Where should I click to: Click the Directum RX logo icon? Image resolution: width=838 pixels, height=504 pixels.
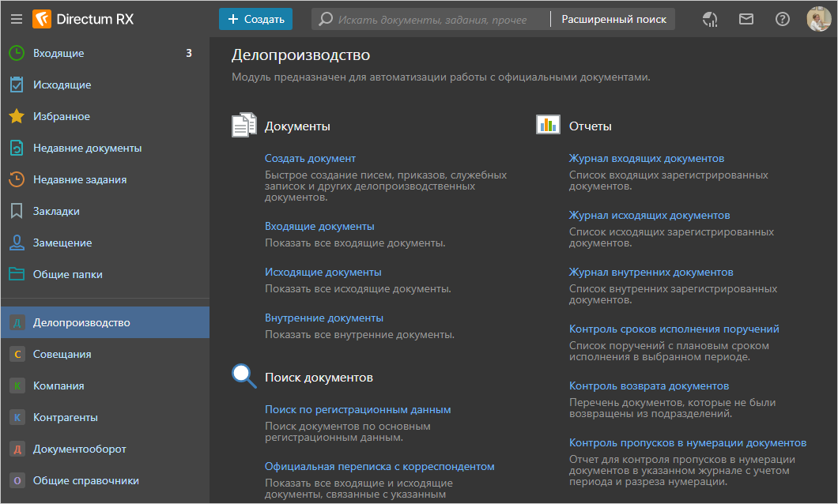pos(41,19)
